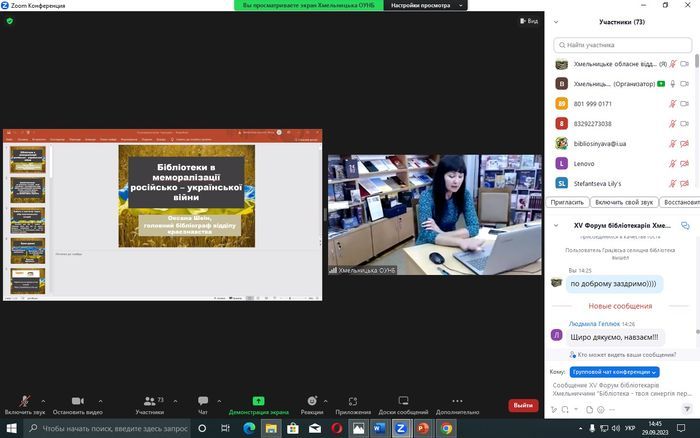This screenshot has height=438, width=700.
Task: Click the green Демонстрация экрана share icon
Action: click(258, 401)
